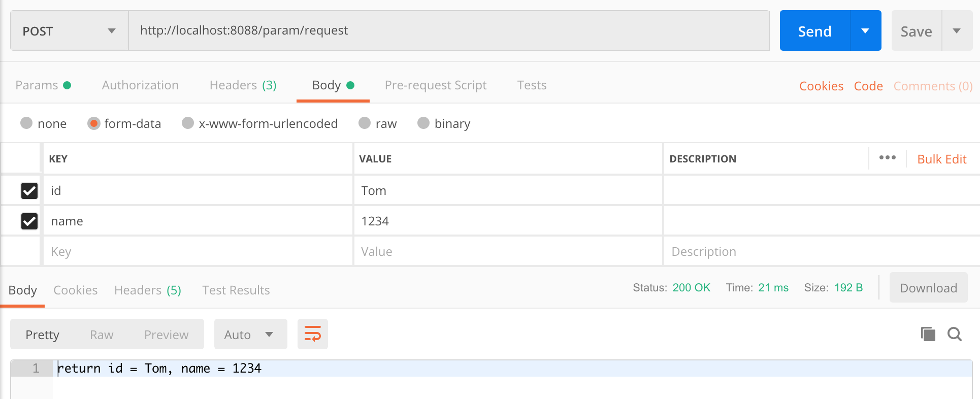Click the Save button
Viewport: 980px width, 399px height.
917,31
